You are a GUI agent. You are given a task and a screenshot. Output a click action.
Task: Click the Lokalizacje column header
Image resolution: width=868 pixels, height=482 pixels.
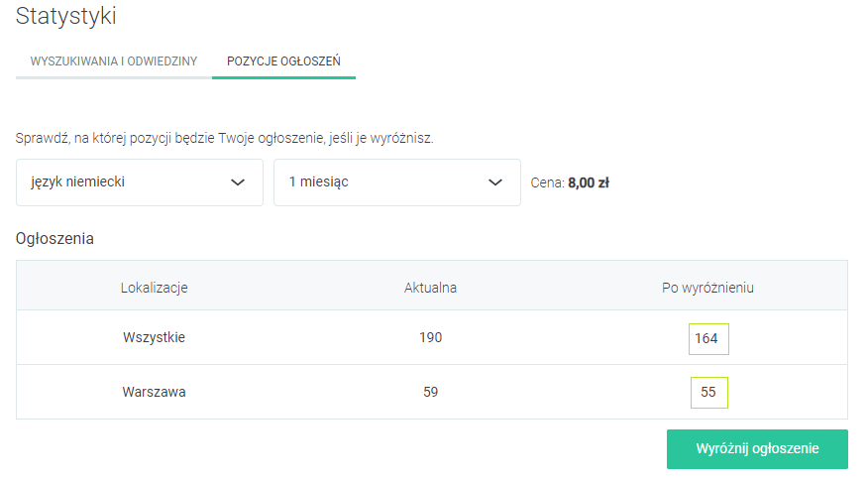[155, 288]
